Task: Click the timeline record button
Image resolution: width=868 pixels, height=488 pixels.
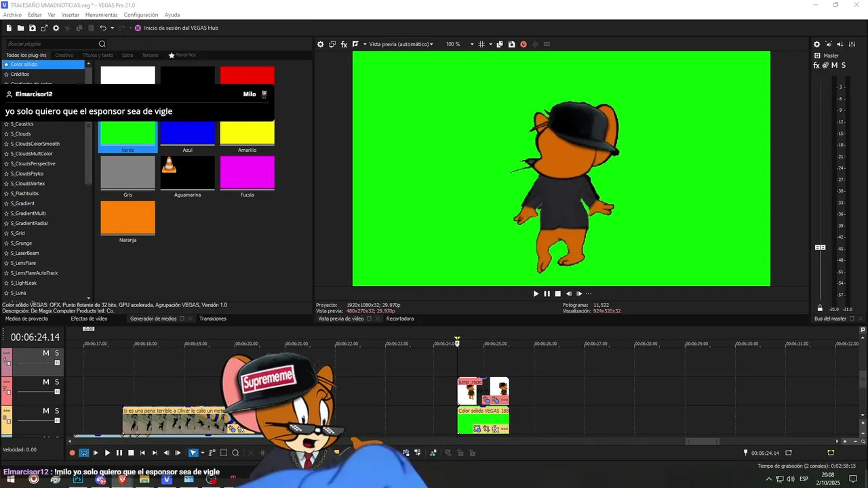Action: point(72,453)
